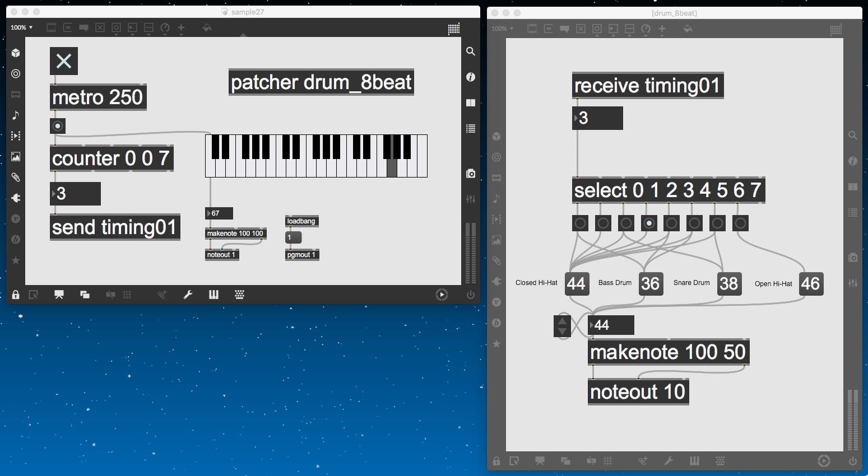Open the camera snapshots icon in sample27 sidebar

click(471, 174)
